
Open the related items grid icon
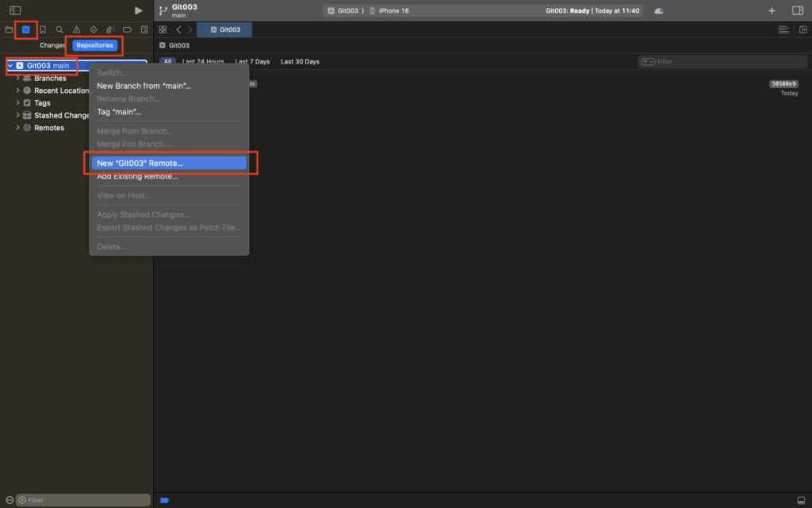(x=163, y=29)
